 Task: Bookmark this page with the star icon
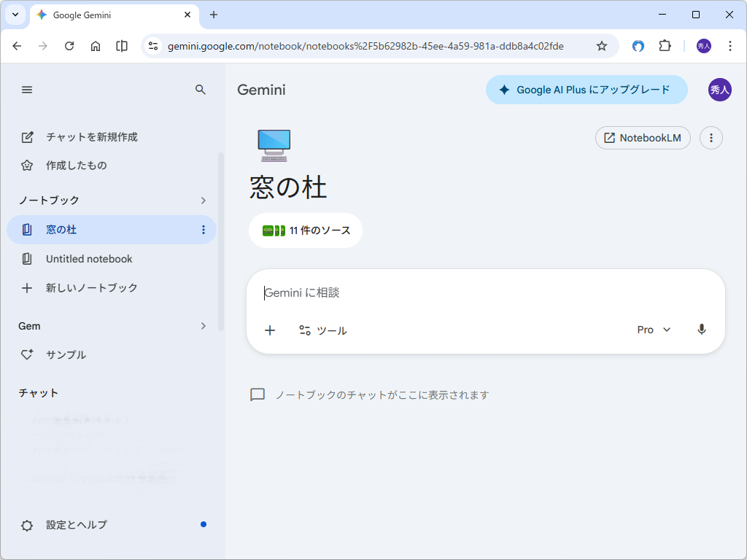pos(602,45)
